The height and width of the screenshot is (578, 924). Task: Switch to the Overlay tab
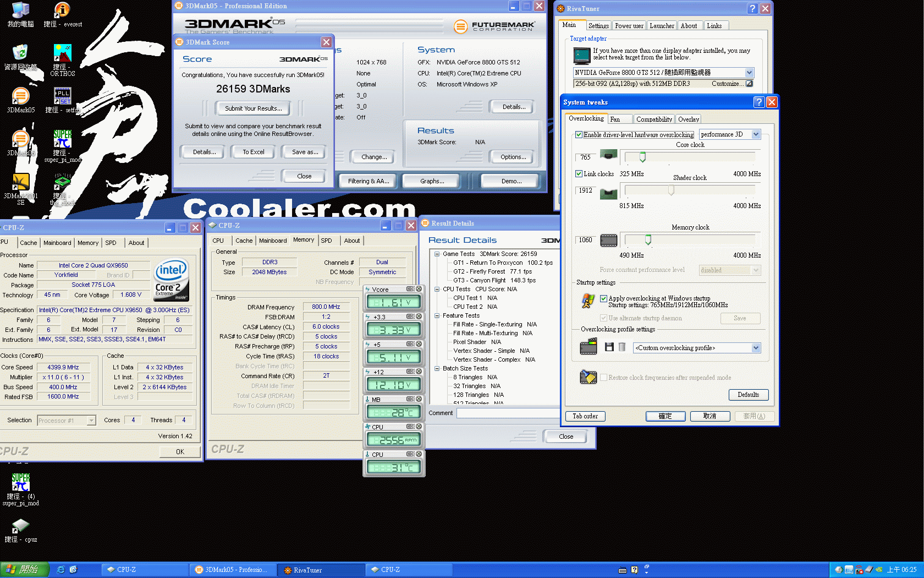[x=688, y=119]
